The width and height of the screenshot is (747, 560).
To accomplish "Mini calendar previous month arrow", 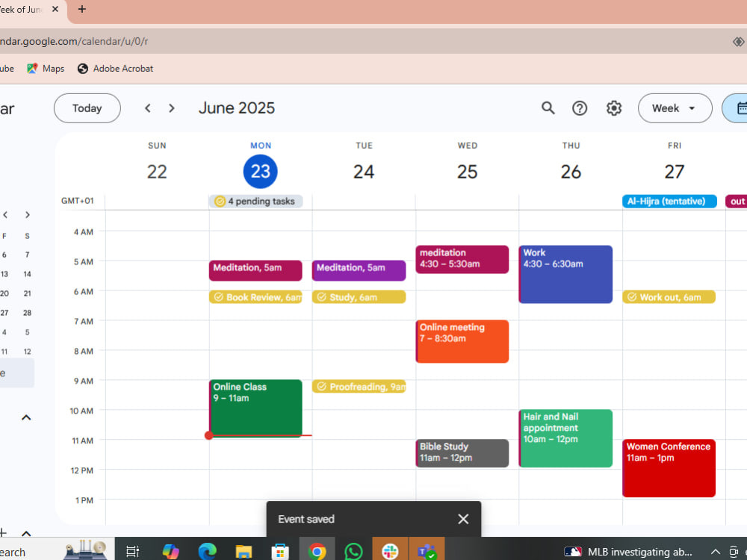I will click(x=5, y=215).
